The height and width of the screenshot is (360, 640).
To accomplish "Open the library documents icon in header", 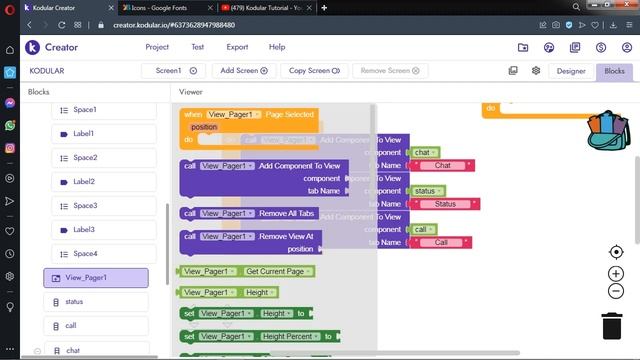I will click(x=575, y=47).
